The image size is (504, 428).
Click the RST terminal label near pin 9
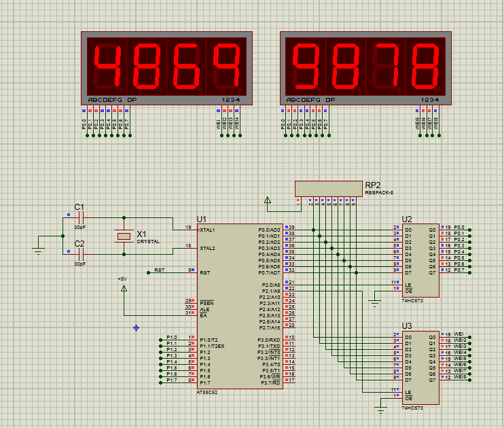point(160,270)
